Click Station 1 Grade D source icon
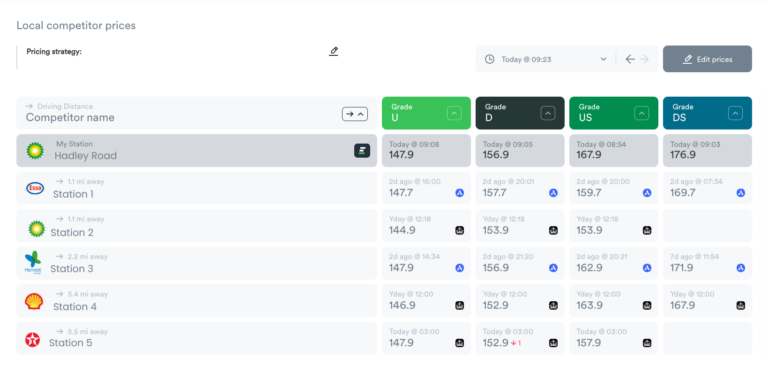 point(553,193)
